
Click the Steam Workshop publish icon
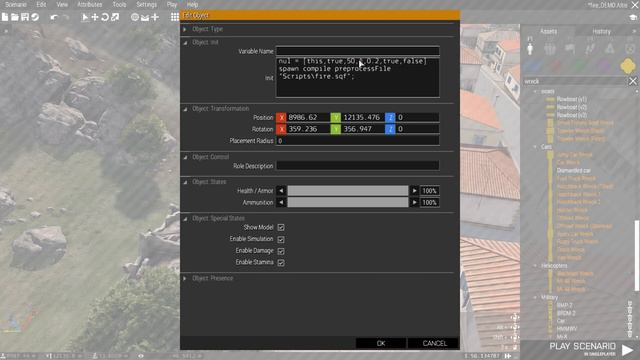click(x=35, y=17)
